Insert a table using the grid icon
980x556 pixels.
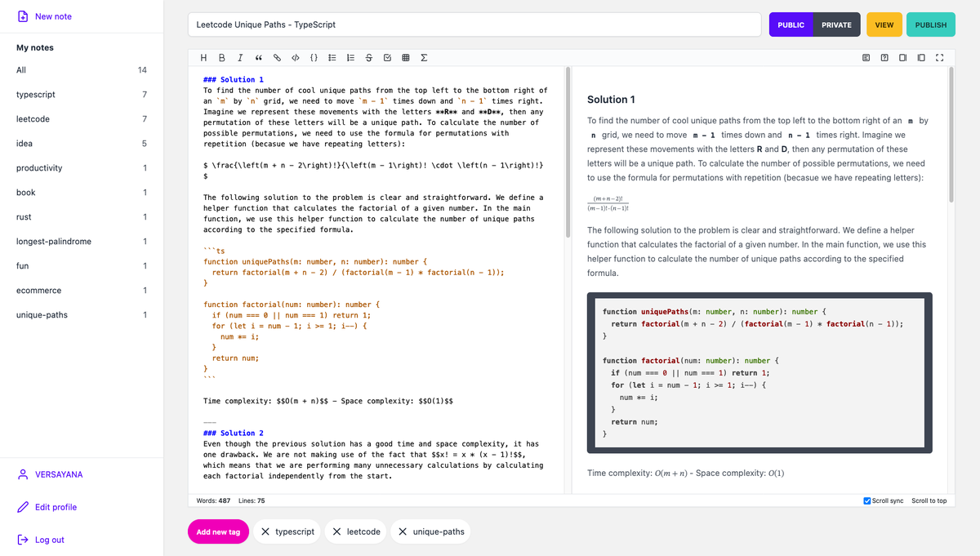coord(406,58)
